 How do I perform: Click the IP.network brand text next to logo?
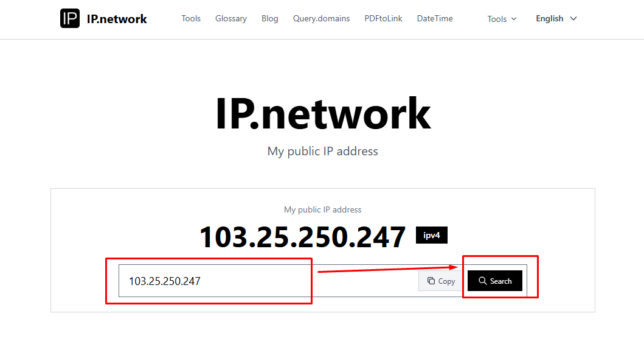click(x=117, y=18)
